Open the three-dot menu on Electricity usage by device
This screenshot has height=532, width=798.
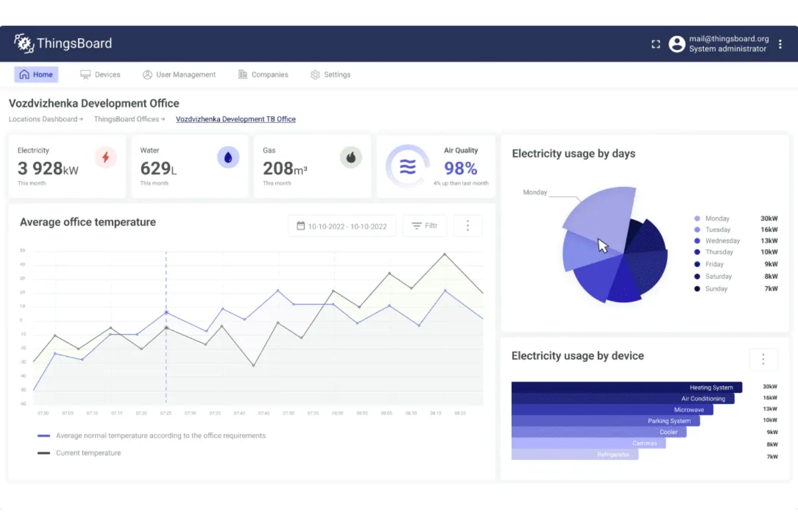[763, 359]
